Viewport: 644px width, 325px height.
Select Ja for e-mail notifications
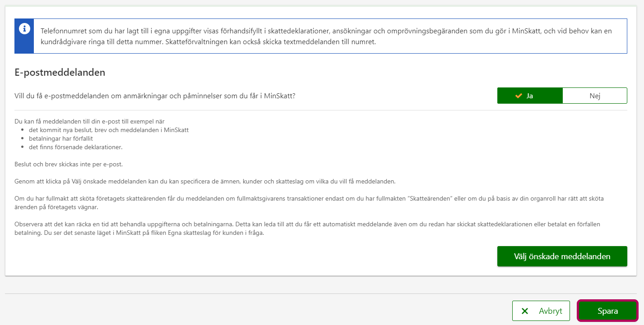pyautogui.click(x=530, y=96)
